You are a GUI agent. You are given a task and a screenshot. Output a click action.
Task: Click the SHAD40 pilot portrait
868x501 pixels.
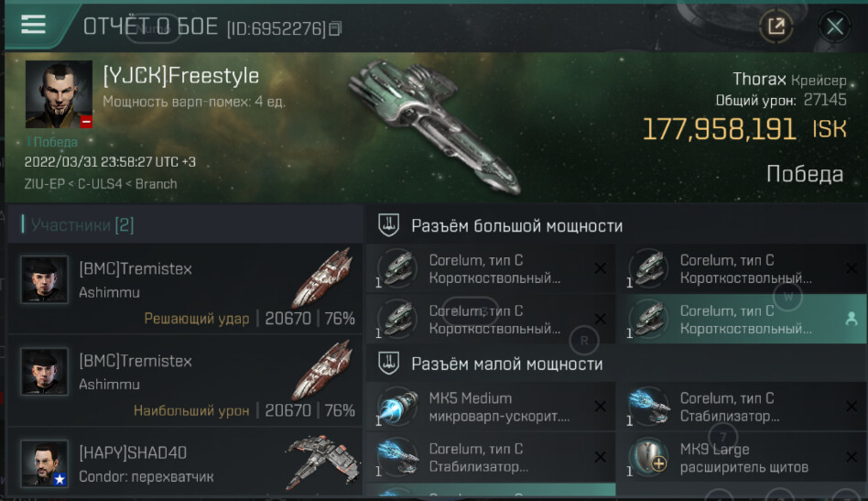pos(44,464)
